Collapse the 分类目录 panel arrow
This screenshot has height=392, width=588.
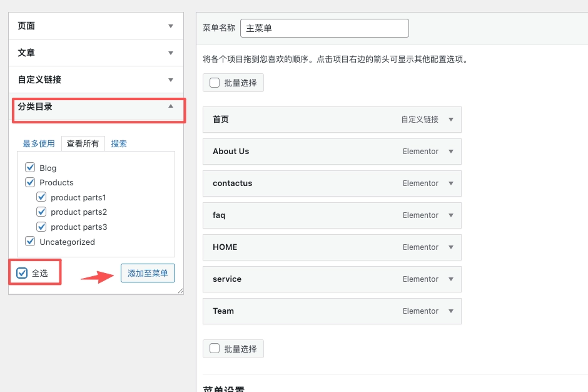click(x=171, y=106)
